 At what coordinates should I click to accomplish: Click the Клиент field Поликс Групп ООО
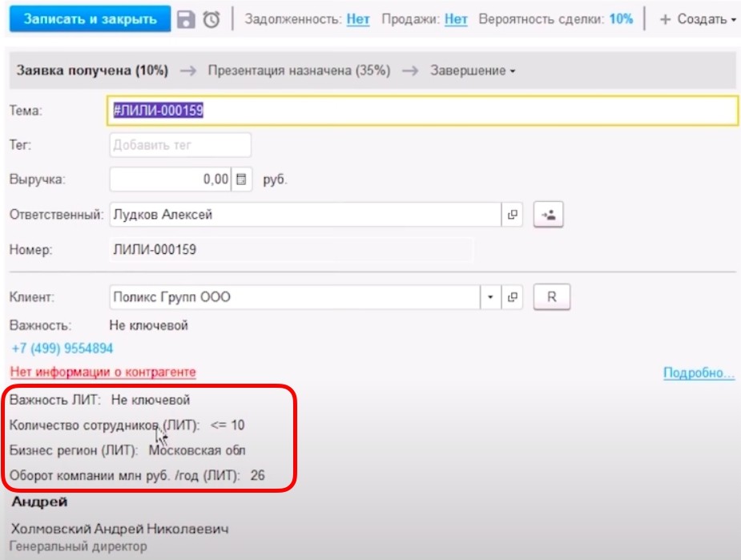point(295,296)
